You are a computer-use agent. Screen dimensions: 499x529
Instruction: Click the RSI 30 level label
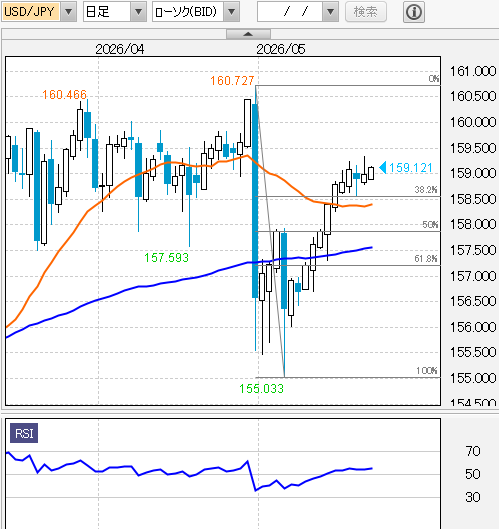click(x=473, y=497)
